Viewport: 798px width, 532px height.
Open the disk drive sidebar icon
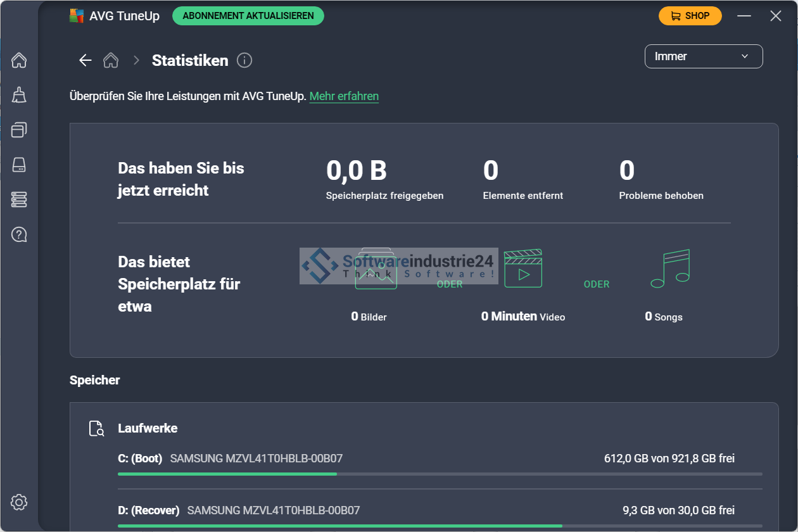coord(19,165)
